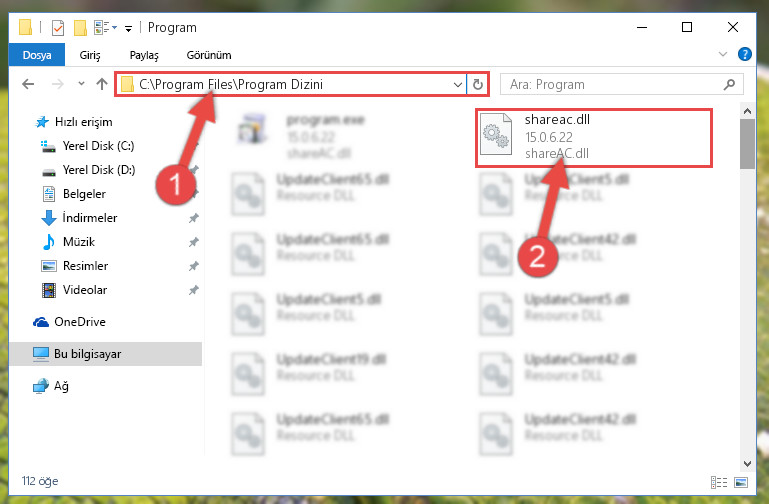The image size is (769, 504).
Task: Click the Properties checkmark icon in title bar
Action: [x=58, y=28]
